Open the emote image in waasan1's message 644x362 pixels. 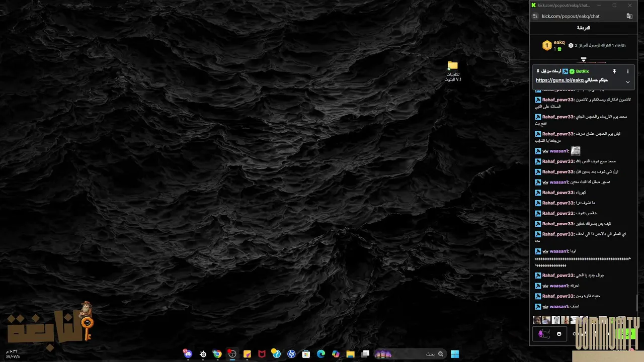pos(576,151)
